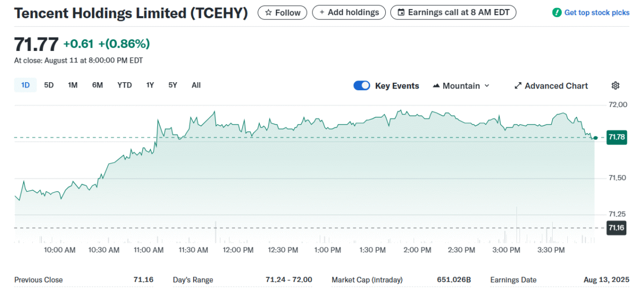Click the 2:00 PM axis label
Image resolution: width=644 pixels, height=291 pixels.
(x=417, y=250)
